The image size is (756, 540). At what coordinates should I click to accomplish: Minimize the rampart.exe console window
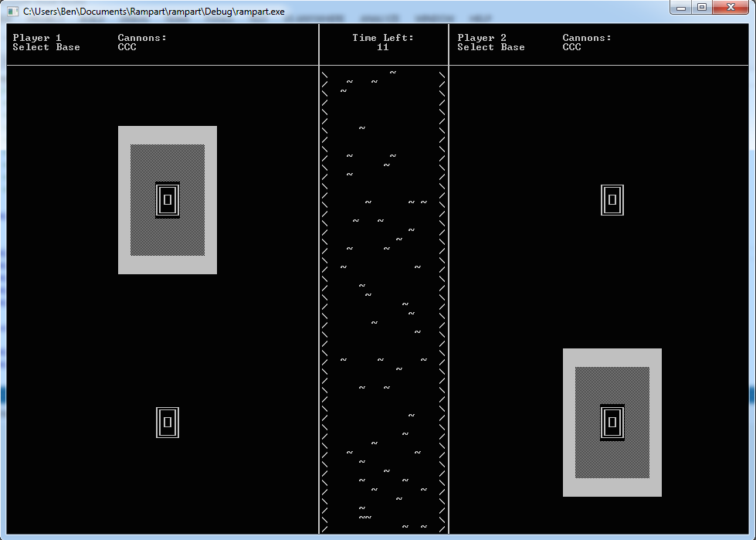point(681,8)
